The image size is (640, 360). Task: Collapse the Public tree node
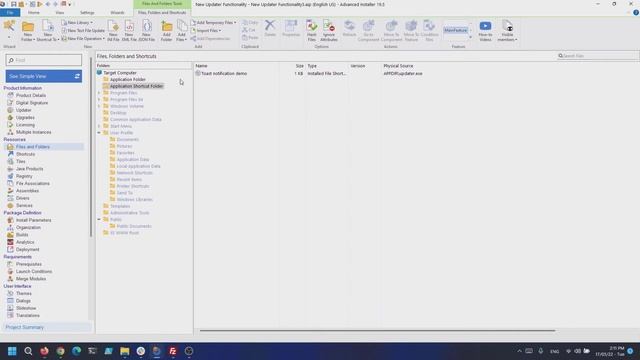[x=99, y=220]
